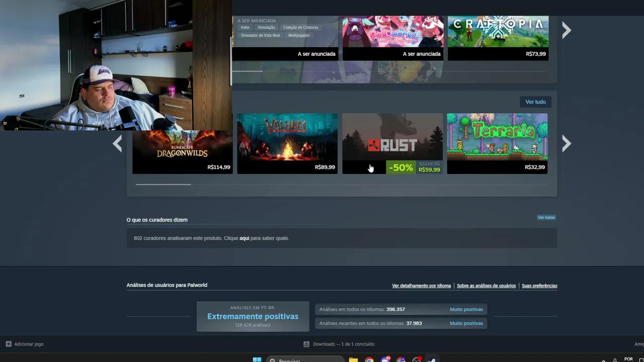Click the all-language review count 396.357
Image resolution: width=644 pixels, height=362 pixels.
[395, 309]
